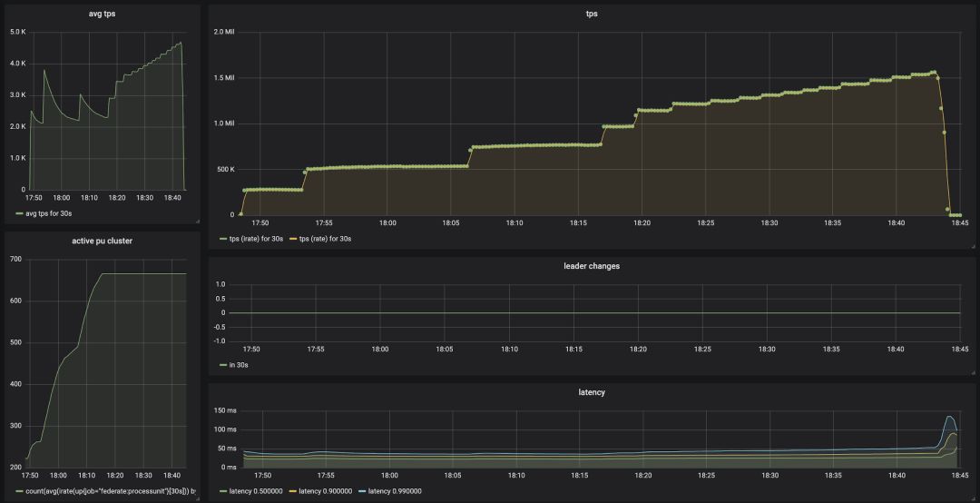Click the blue latency spike peak near 18:44
The width and height of the screenshot is (980, 503).
click(950, 416)
